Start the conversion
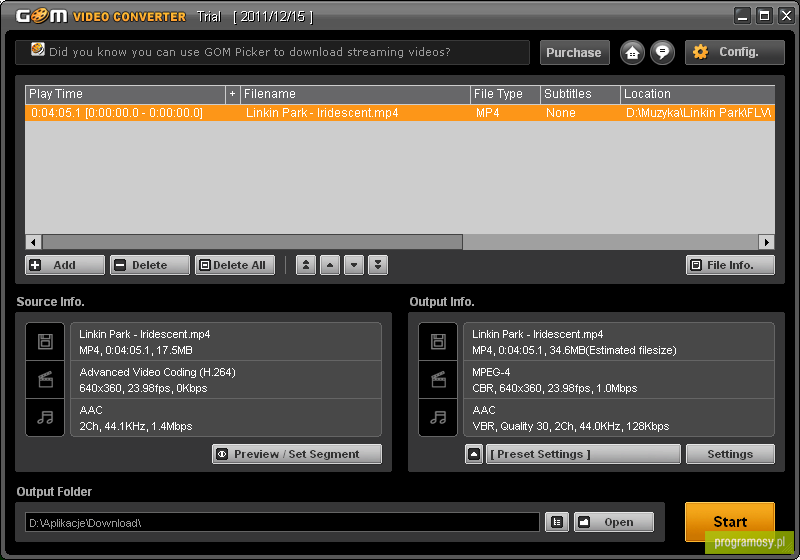 730,522
